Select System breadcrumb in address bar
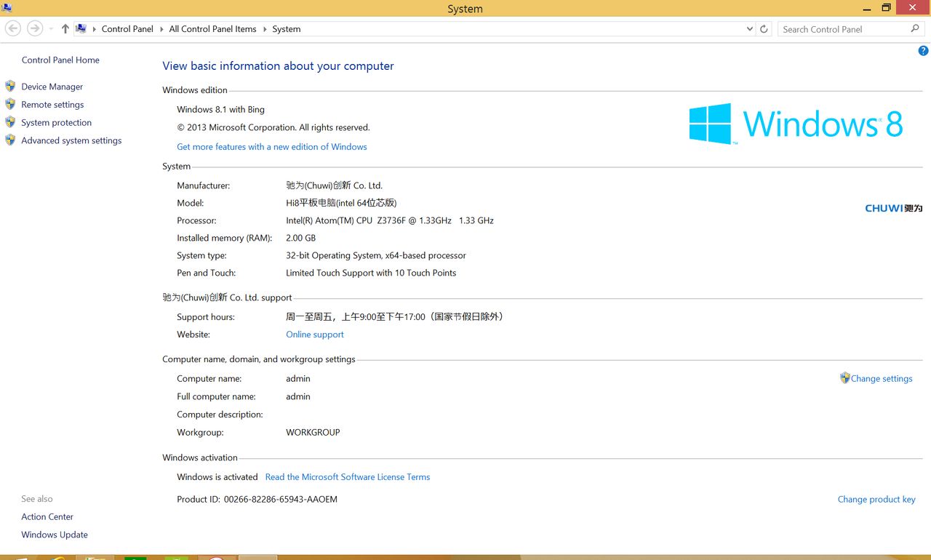Screen dimensions: 931x560 point(287,29)
